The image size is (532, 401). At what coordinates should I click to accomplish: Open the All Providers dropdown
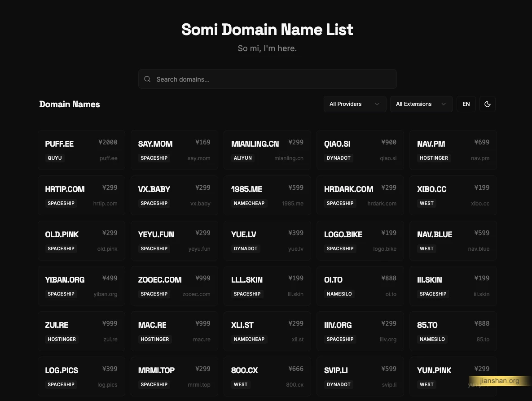point(355,104)
